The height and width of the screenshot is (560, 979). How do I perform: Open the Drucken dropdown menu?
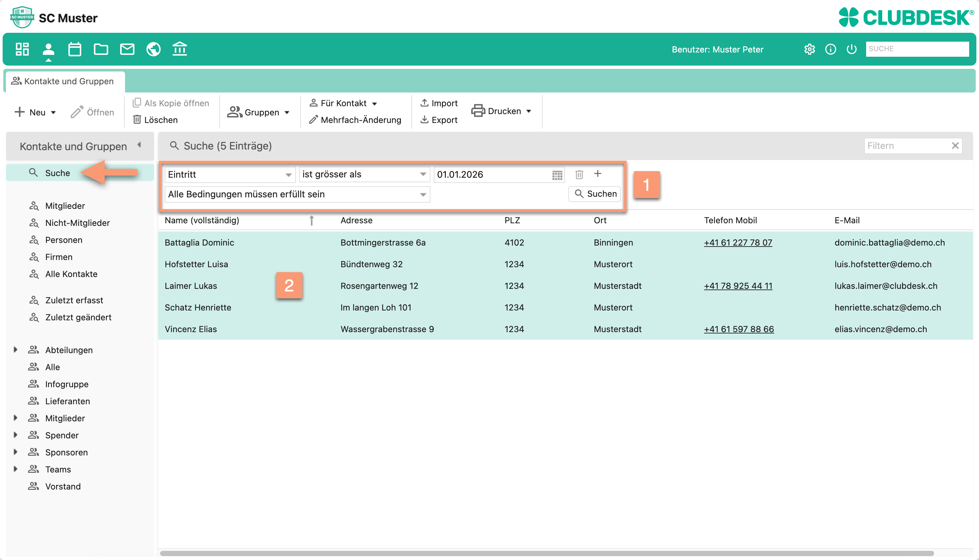point(501,111)
